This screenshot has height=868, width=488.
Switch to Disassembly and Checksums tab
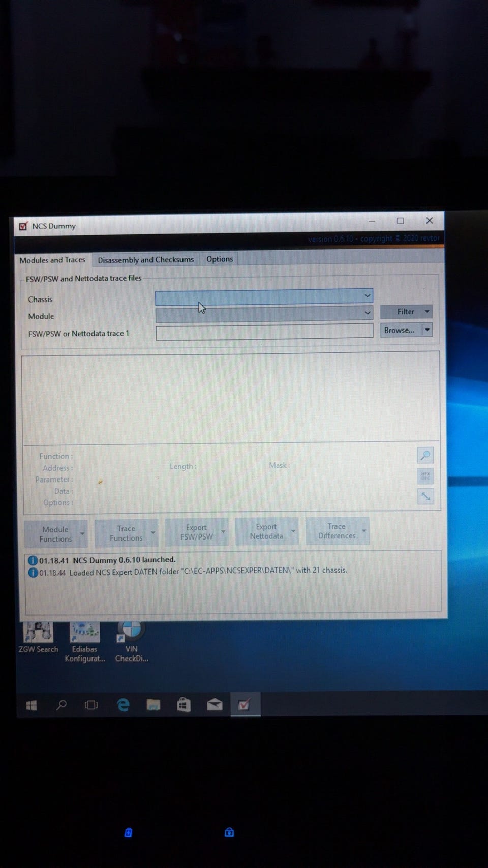pyautogui.click(x=146, y=260)
